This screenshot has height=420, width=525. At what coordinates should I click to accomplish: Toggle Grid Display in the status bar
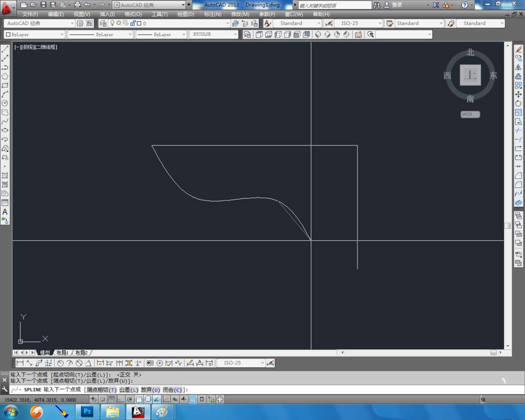pyautogui.click(x=111, y=399)
